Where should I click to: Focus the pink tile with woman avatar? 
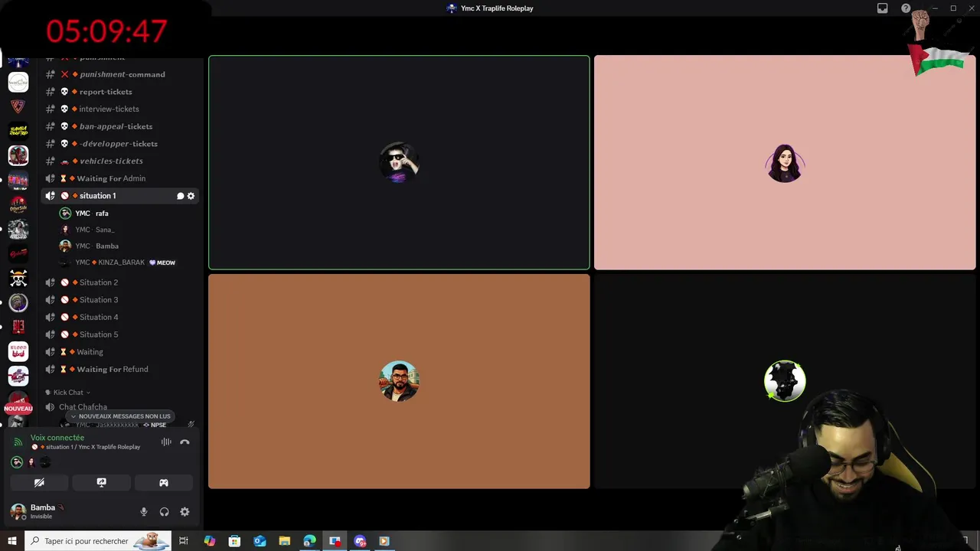click(785, 162)
